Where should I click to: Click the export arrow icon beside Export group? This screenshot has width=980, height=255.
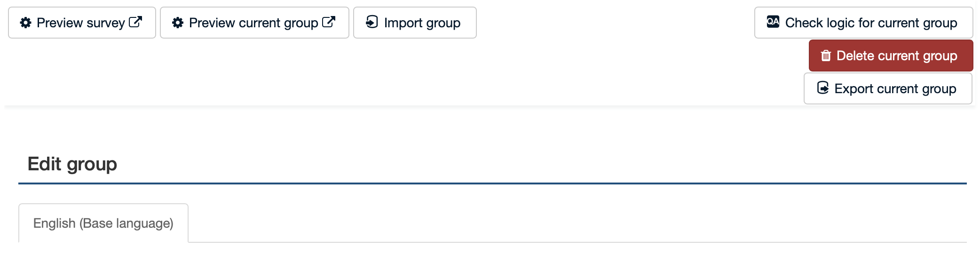click(x=823, y=88)
